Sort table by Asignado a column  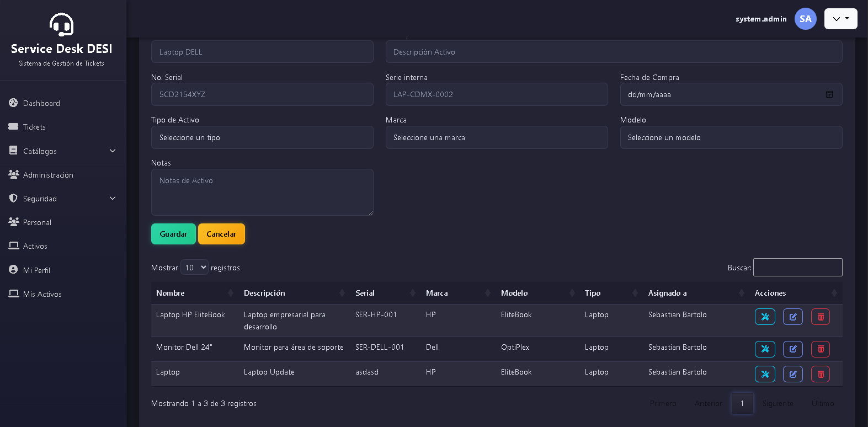(x=696, y=293)
